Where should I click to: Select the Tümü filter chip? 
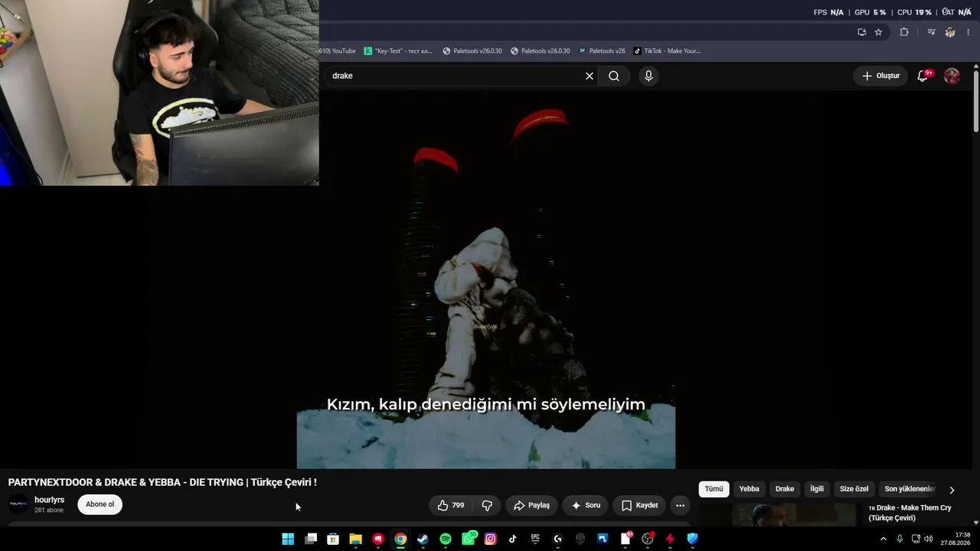coord(714,489)
